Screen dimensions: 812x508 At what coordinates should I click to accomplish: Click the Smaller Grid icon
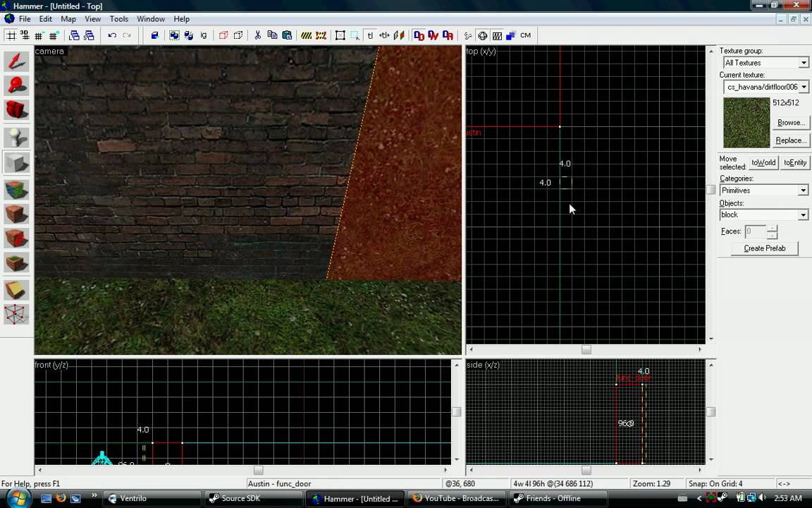pyautogui.click(x=39, y=35)
